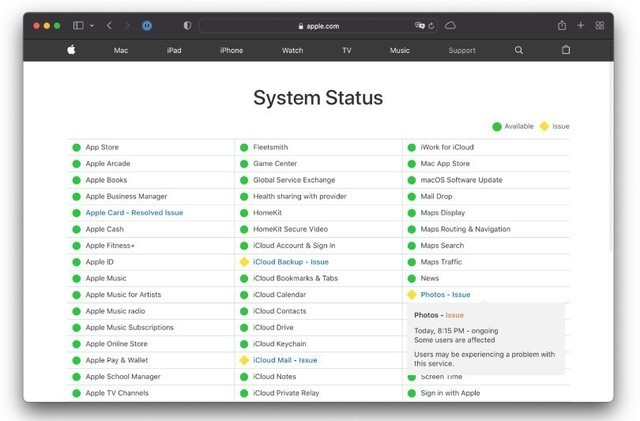Click the green dot beside iCloud Drive

244,327
